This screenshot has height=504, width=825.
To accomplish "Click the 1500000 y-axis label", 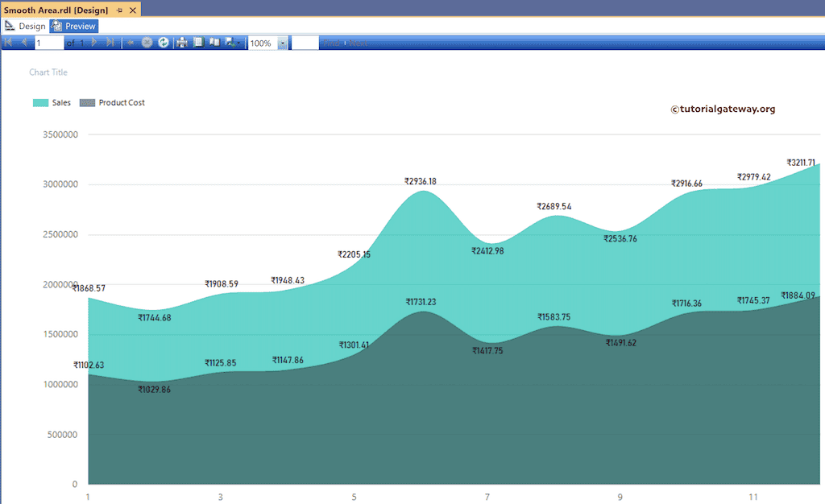I will pyautogui.click(x=60, y=334).
